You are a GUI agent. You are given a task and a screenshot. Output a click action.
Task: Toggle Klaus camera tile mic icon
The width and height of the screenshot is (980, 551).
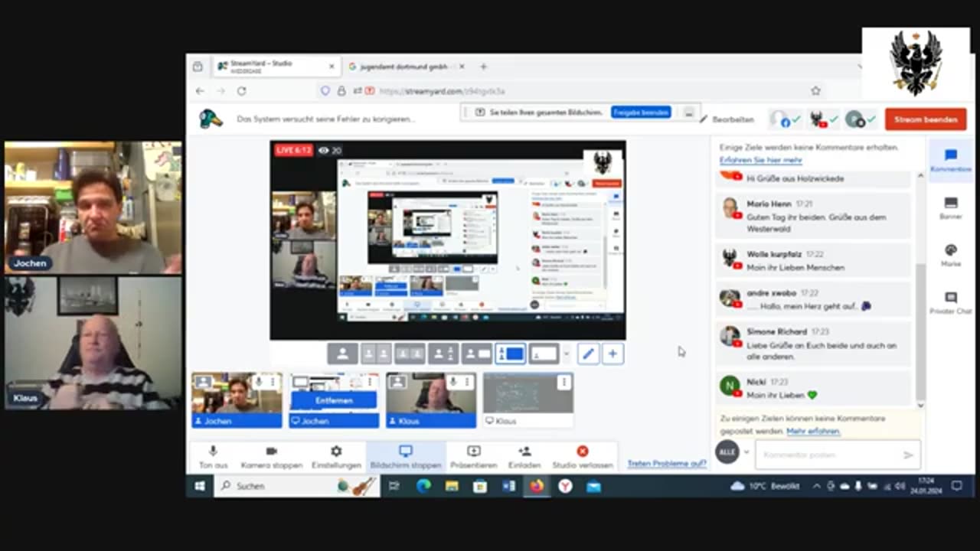pyautogui.click(x=453, y=382)
